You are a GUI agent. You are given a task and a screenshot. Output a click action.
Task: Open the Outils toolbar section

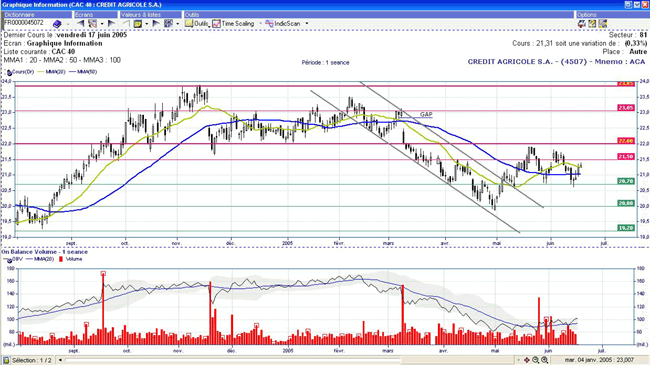click(x=378, y=15)
